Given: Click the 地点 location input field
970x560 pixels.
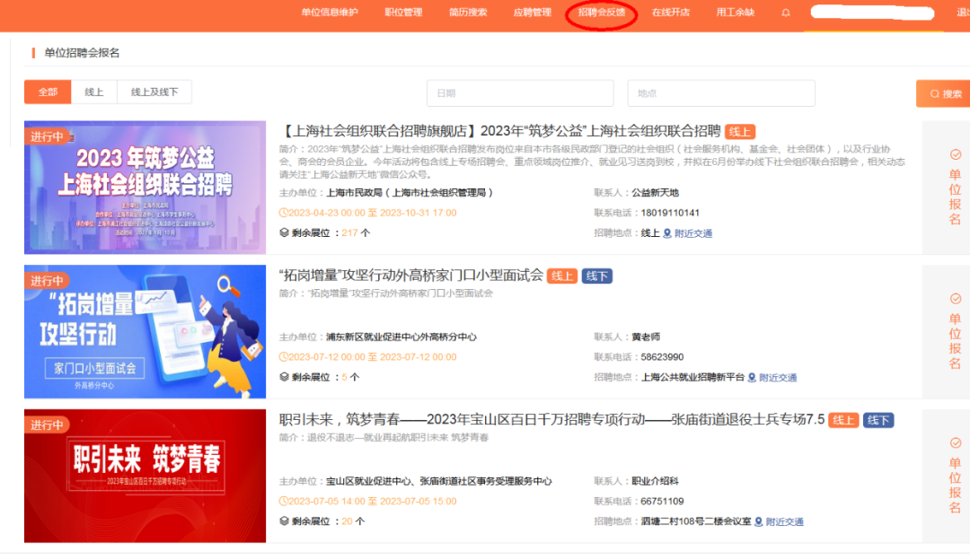Looking at the screenshot, I should click(721, 93).
